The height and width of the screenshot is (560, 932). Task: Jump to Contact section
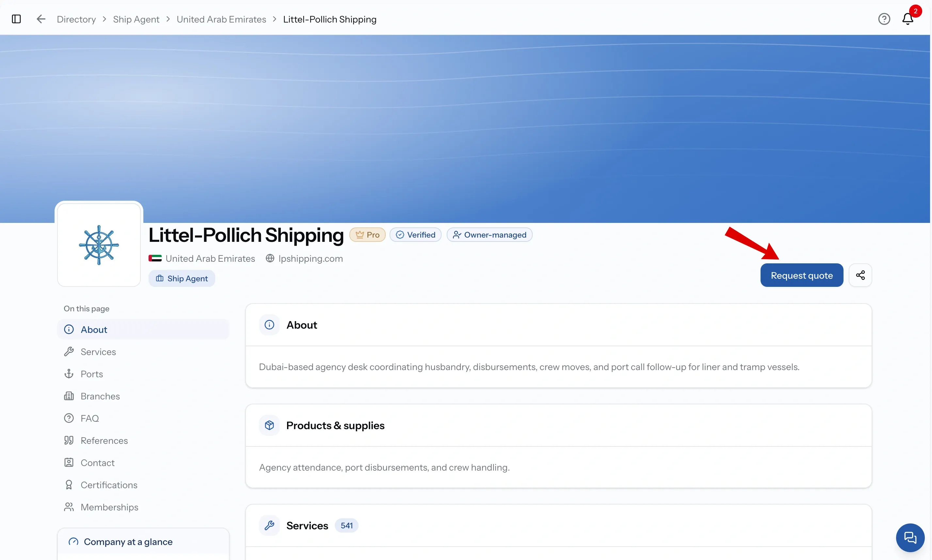coord(143,463)
